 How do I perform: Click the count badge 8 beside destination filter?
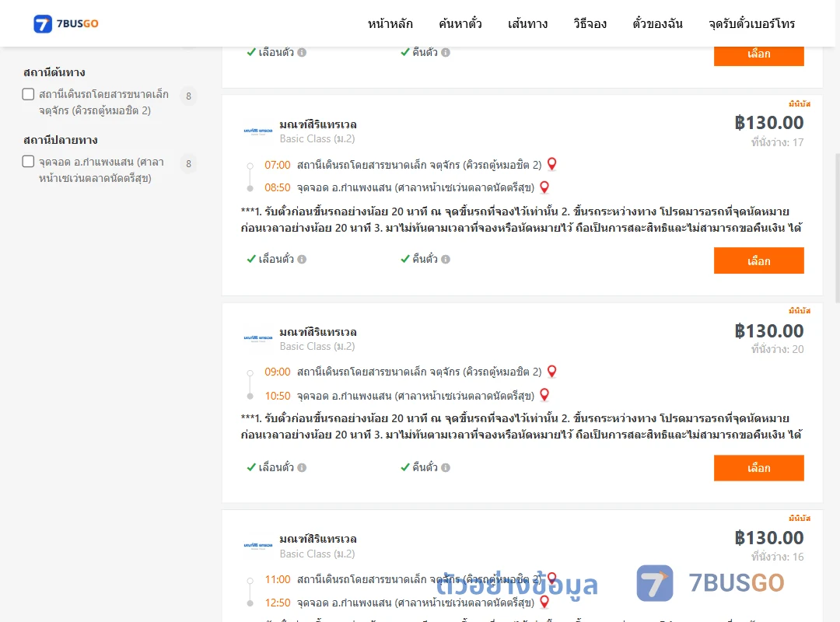188,163
